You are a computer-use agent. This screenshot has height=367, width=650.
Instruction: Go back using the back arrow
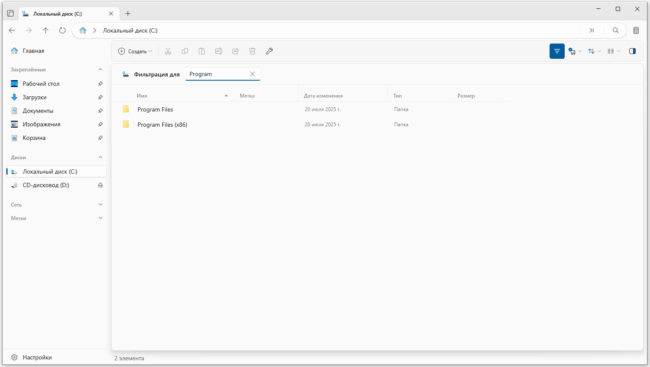[12, 30]
